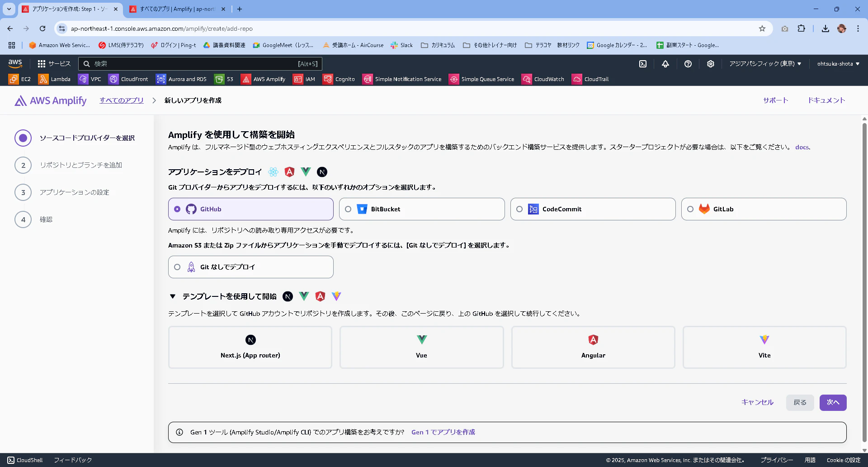This screenshot has width=868, height=467.
Task: Open the S3 shortcut
Action: point(224,79)
